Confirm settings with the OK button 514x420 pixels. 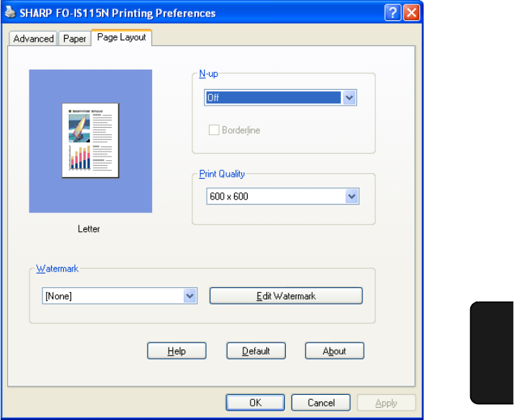[255, 403]
